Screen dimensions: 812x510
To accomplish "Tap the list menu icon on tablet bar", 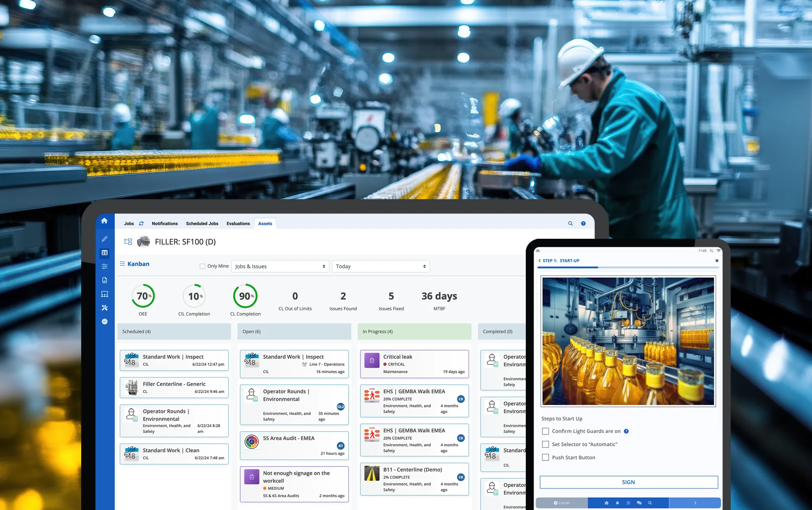I will tap(628, 503).
